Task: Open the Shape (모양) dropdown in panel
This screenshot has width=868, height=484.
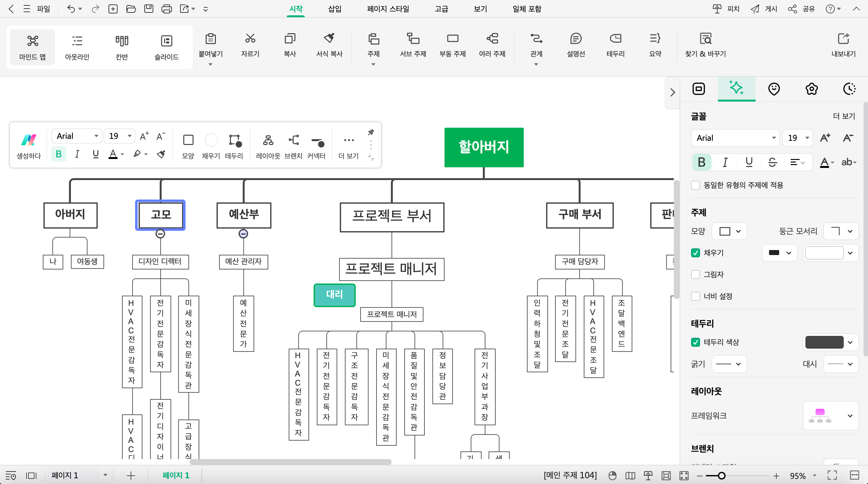Action: click(729, 231)
